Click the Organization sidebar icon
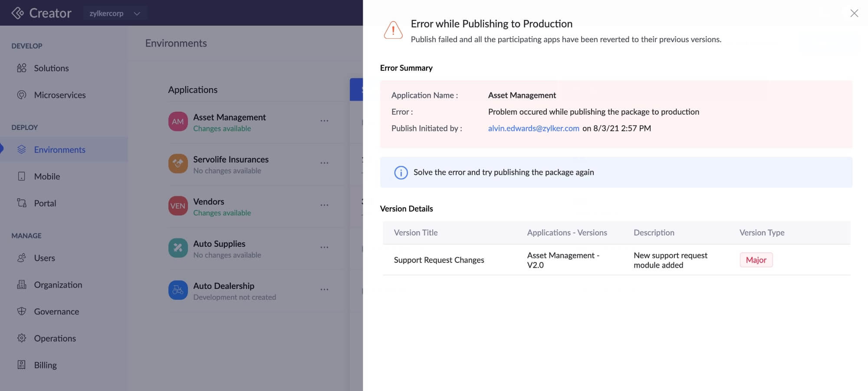This screenshot has width=868, height=391. pos(22,285)
